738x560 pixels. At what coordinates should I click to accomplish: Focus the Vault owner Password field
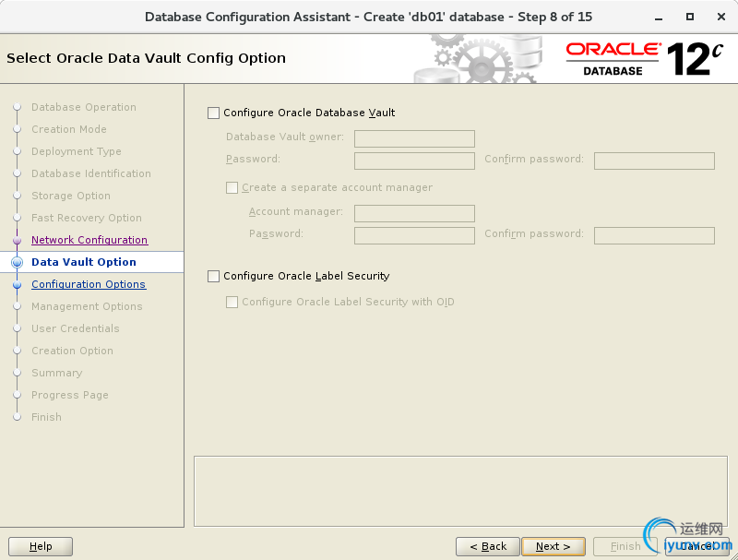pos(414,161)
